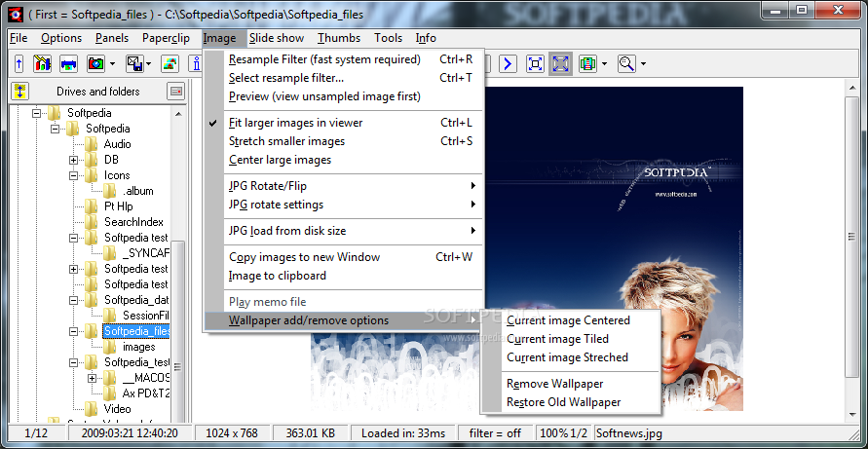Open the File menu
The width and height of the screenshot is (868, 449).
[19, 38]
